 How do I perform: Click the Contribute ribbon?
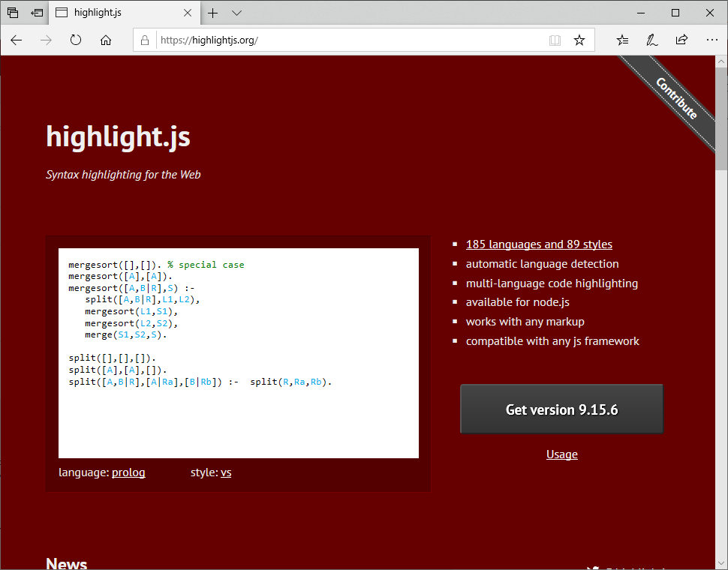[x=676, y=98]
